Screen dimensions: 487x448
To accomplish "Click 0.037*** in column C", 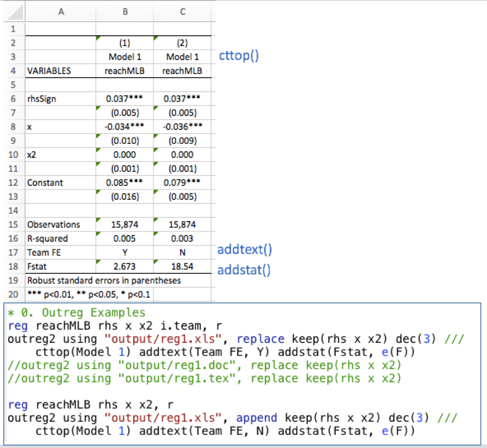I will point(183,99).
